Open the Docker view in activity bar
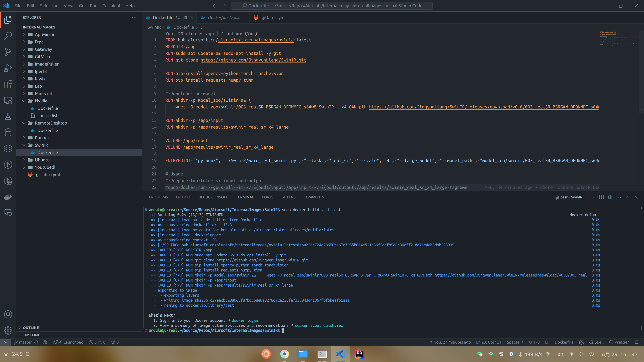 (8, 197)
